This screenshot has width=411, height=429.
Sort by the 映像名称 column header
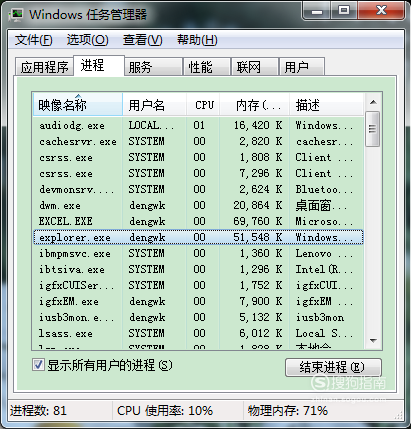coord(78,105)
